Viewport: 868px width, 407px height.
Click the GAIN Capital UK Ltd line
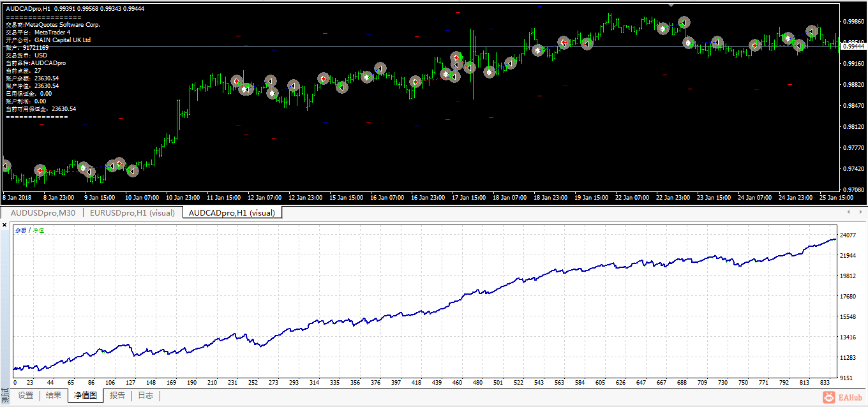tap(49, 40)
